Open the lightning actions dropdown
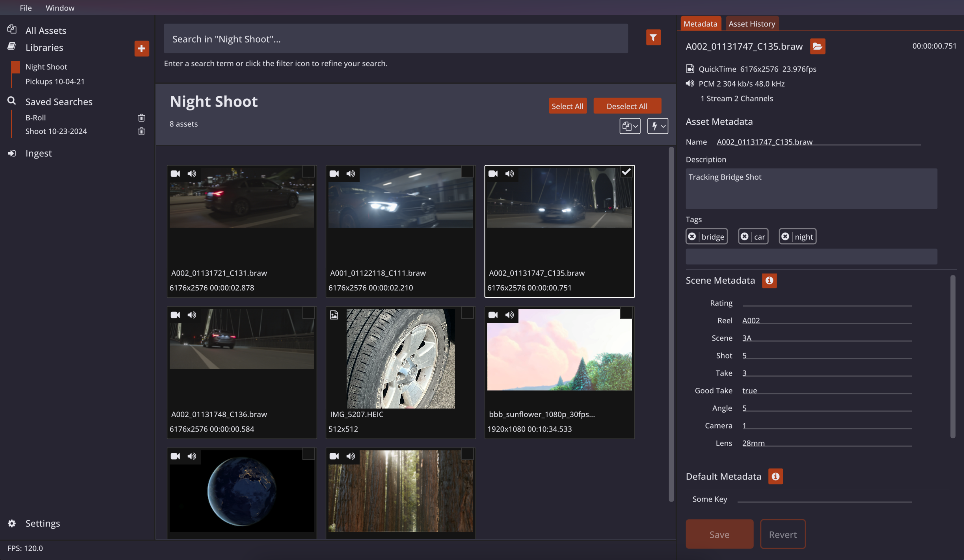 pyautogui.click(x=657, y=126)
